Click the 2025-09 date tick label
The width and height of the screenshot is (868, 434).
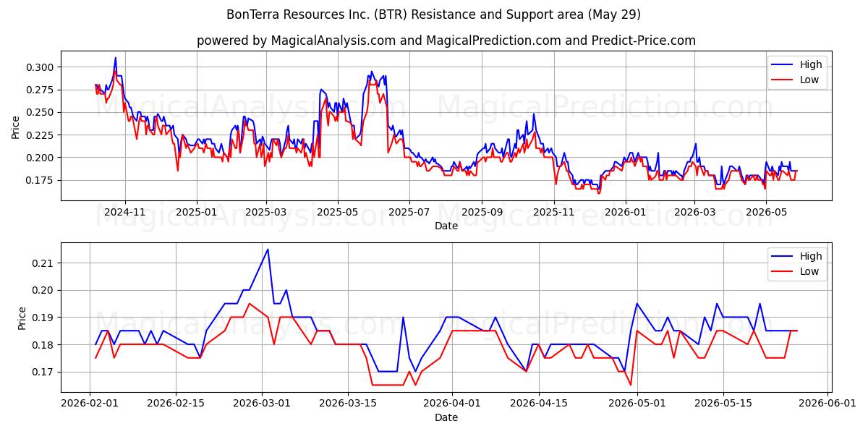coord(481,212)
